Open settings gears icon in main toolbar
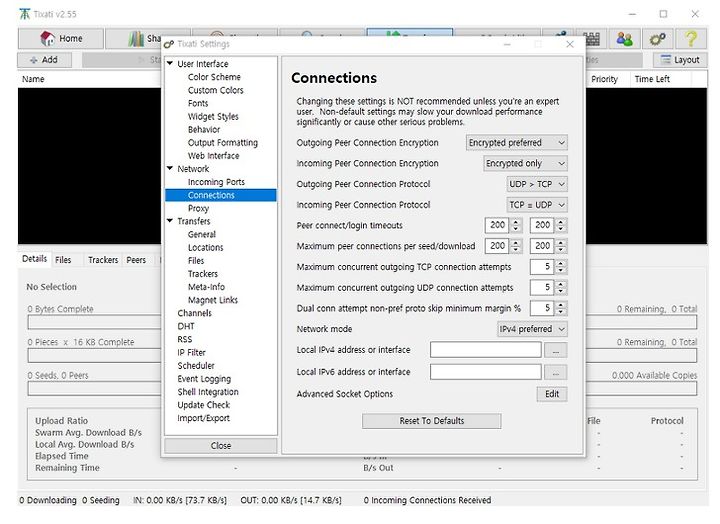The width and height of the screenshot is (720, 524). pyautogui.click(x=658, y=39)
